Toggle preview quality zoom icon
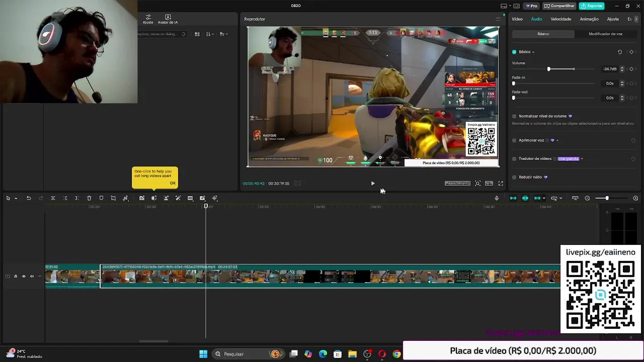The width and height of the screenshot is (644, 362). click(x=477, y=184)
